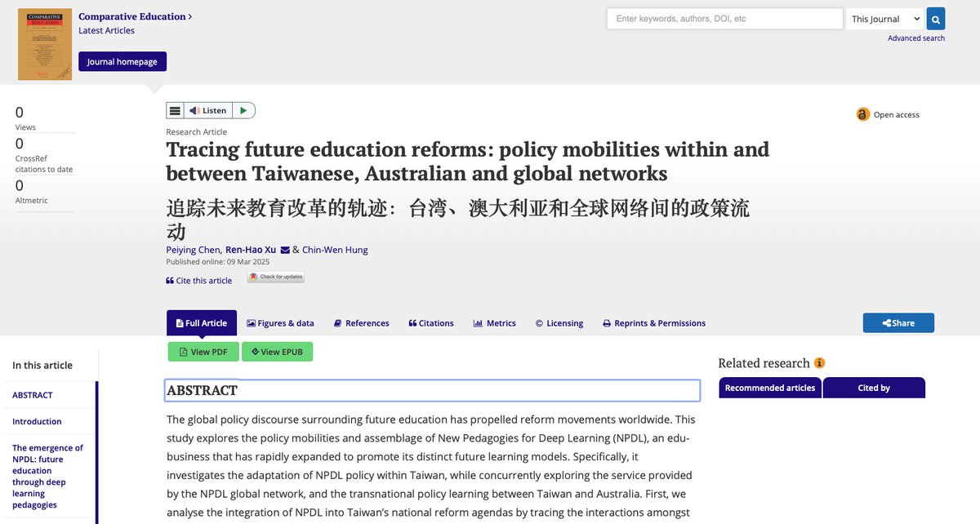The height and width of the screenshot is (524, 980).
Task: Click the View EPUB button
Action: point(277,352)
